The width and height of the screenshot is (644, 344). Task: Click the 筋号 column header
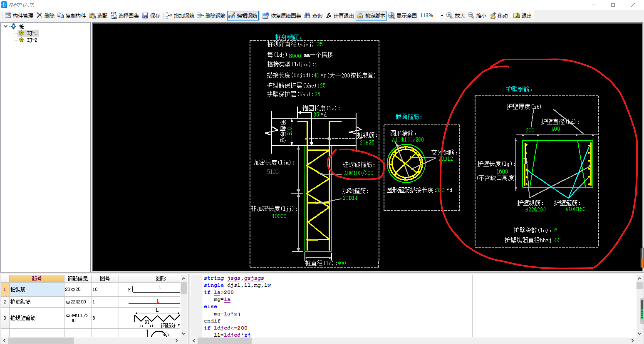[x=37, y=278]
